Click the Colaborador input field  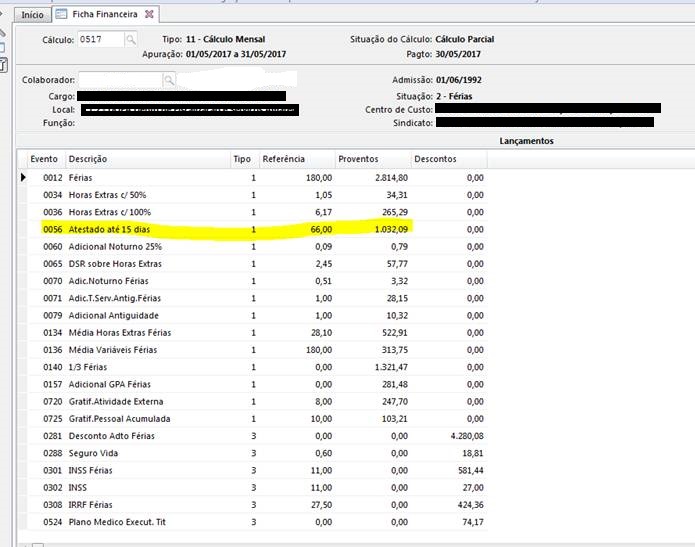tap(119, 79)
